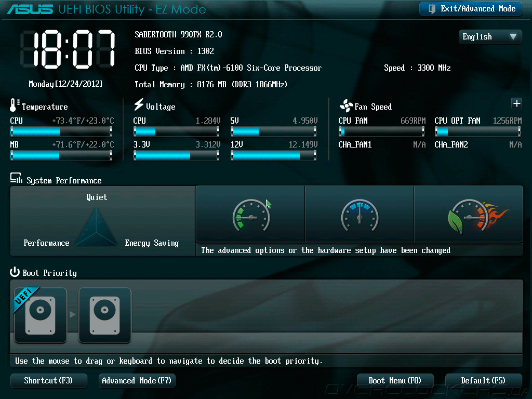This screenshot has width=532, height=399.
Task: Click the Total Memory 8176 MB text
Action: [211, 85]
